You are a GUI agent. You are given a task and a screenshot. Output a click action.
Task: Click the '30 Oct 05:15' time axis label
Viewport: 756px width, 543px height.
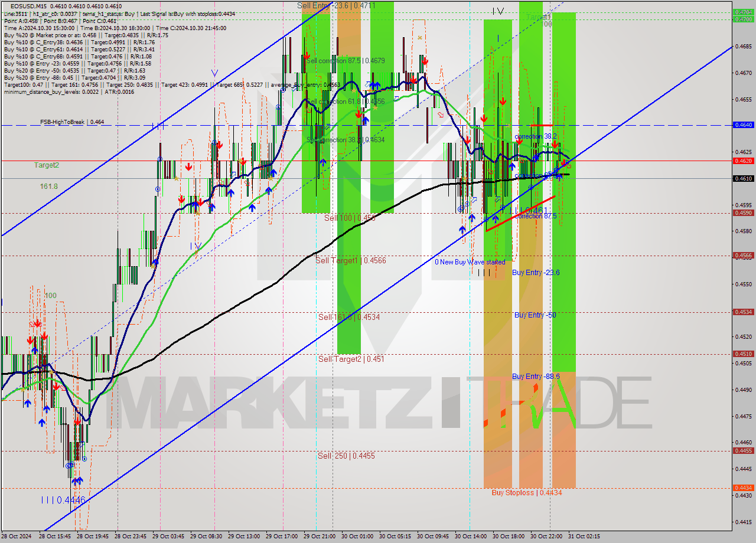pyautogui.click(x=396, y=537)
